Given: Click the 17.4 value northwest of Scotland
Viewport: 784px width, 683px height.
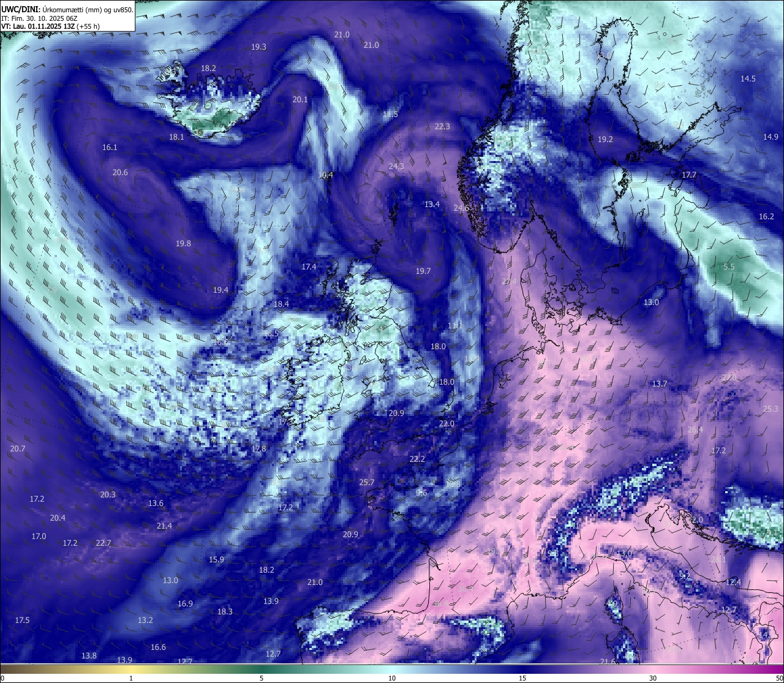Looking at the screenshot, I should (x=309, y=267).
